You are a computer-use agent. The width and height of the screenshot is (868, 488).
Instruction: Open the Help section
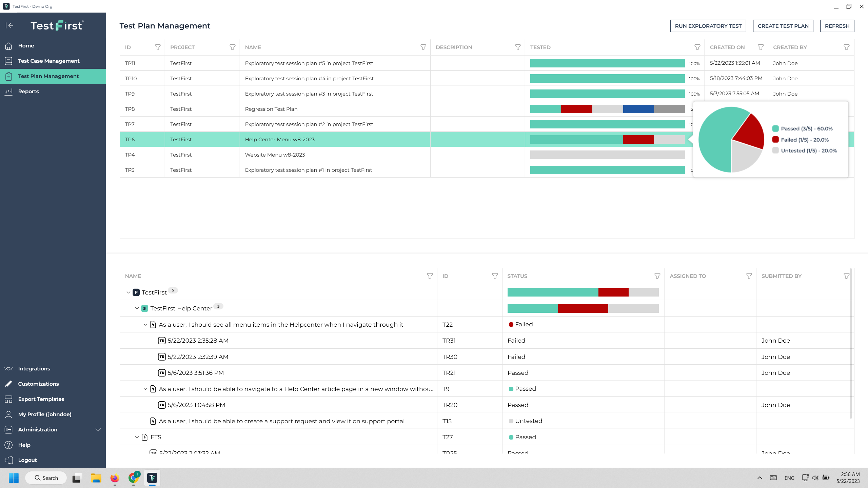click(24, 445)
